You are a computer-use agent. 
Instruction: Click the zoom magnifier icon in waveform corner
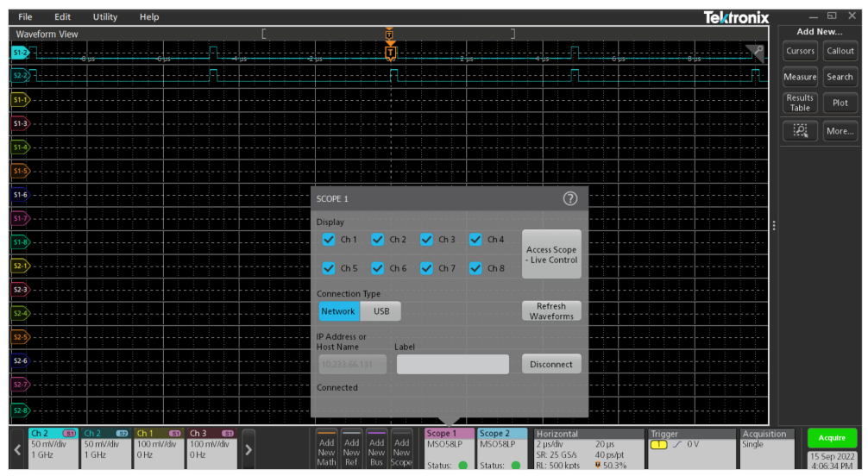tap(755, 53)
